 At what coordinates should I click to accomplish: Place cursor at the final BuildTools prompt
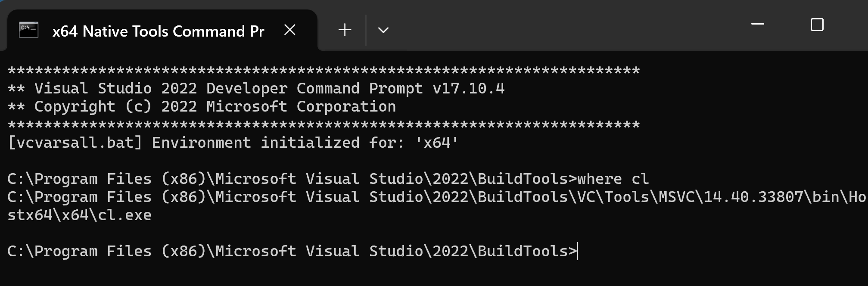[x=577, y=251]
